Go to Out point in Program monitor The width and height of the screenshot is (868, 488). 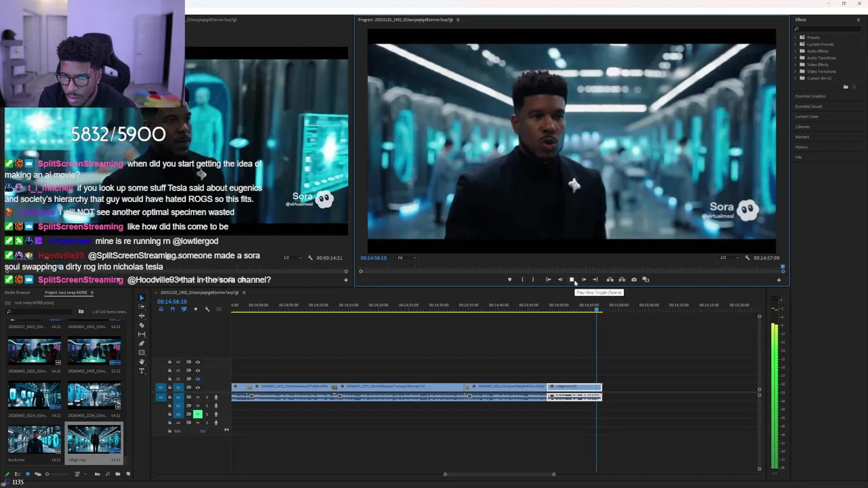(x=595, y=279)
